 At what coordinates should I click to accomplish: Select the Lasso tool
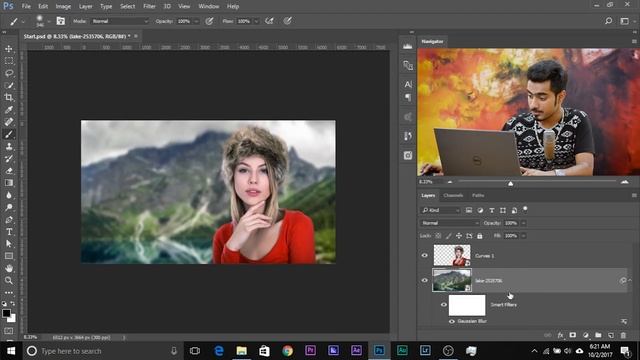click(x=9, y=73)
